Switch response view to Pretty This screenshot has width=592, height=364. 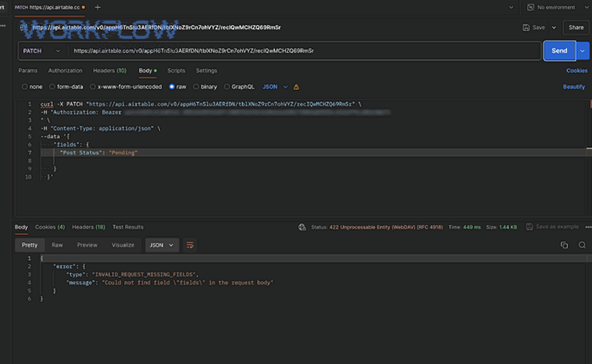click(30, 245)
